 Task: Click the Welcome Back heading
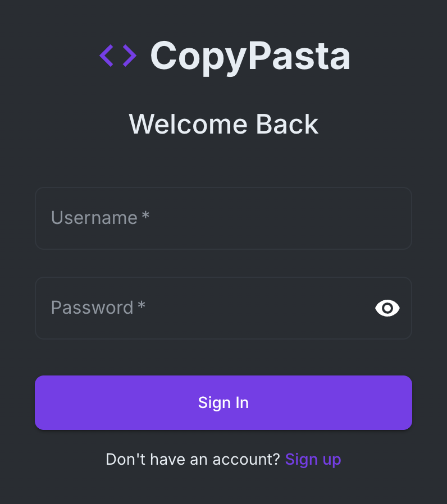click(223, 124)
